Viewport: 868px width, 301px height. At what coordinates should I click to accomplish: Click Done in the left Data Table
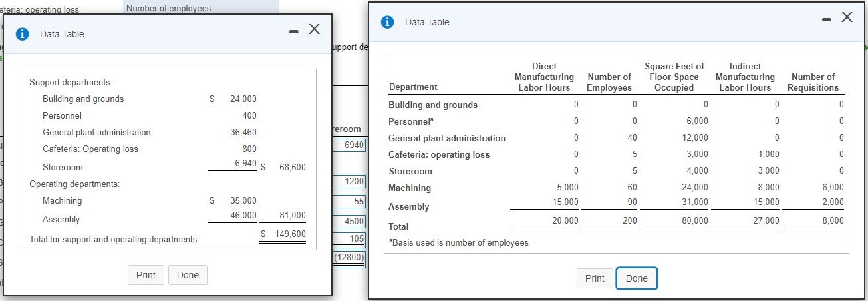[188, 275]
